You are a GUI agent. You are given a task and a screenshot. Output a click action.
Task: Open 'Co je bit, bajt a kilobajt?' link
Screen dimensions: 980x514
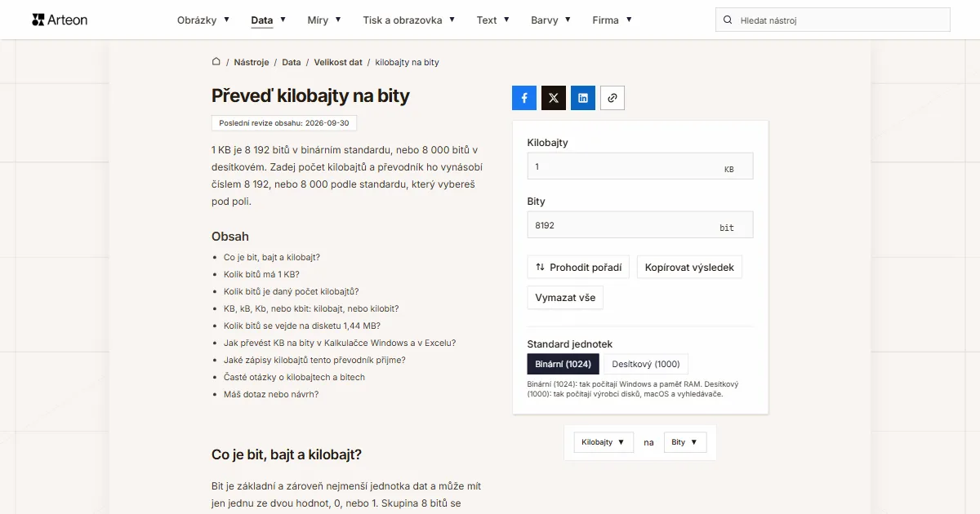[272, 257]
